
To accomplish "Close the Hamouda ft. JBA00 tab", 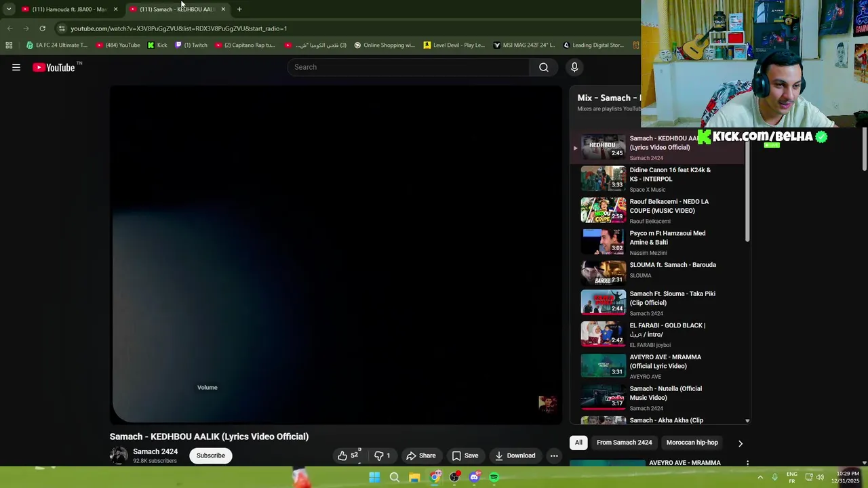I will [x=115, y=9].
